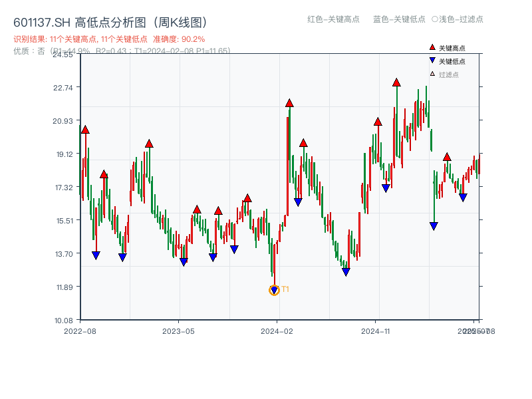Viewport: 532px width, 399px height.
Task: Click the first blue low marker after 2022-08
Action: click(96, 255)
